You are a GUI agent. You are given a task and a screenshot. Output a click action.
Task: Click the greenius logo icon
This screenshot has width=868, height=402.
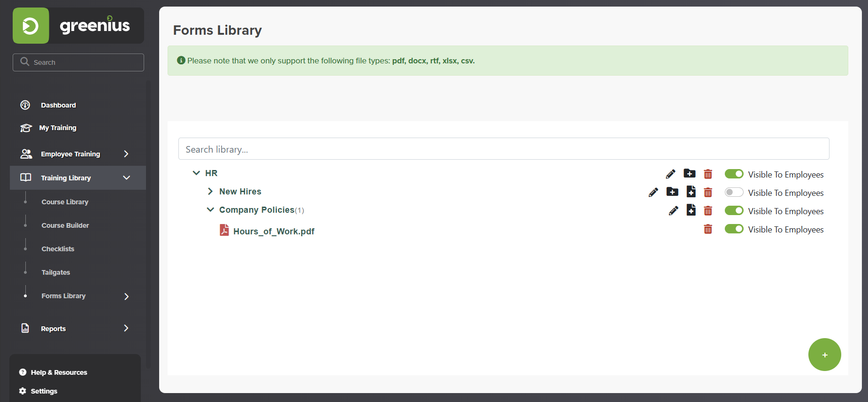31,26
